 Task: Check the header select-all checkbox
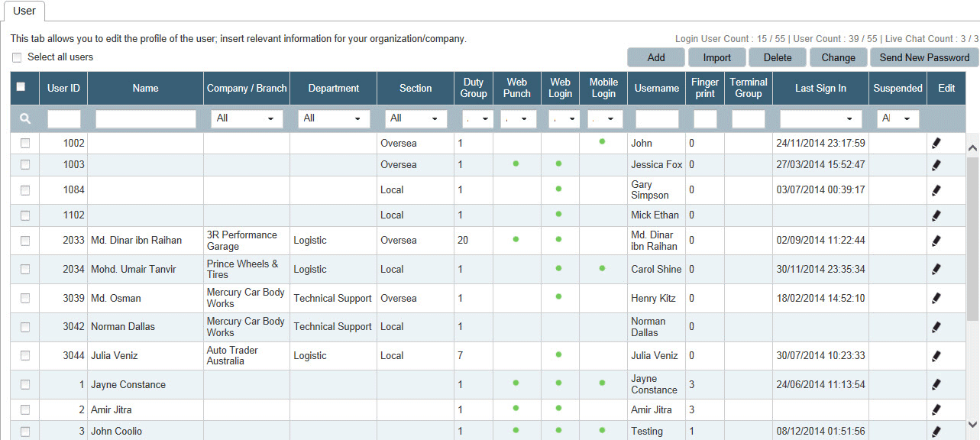(x=21, y=87)
